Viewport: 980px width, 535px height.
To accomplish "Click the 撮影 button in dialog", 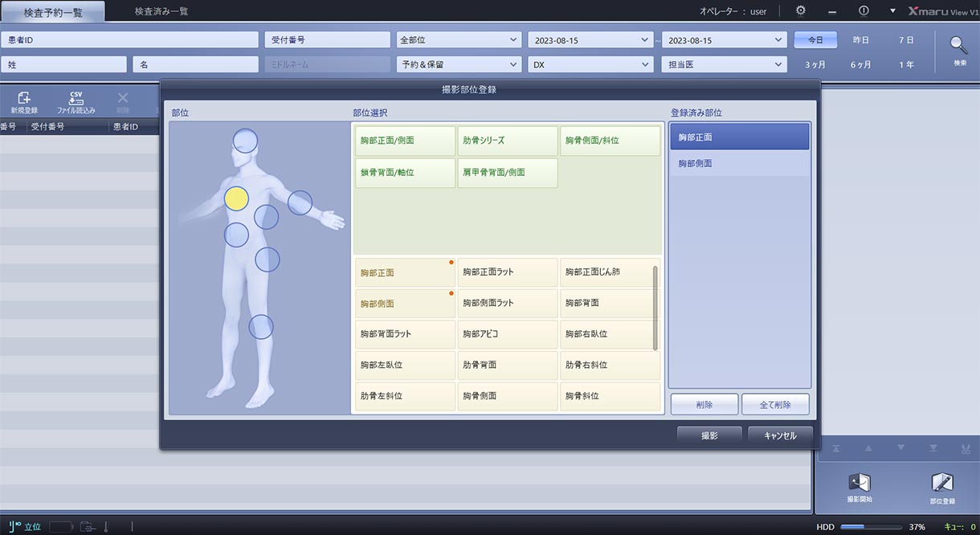I will [x=709, y=435].
